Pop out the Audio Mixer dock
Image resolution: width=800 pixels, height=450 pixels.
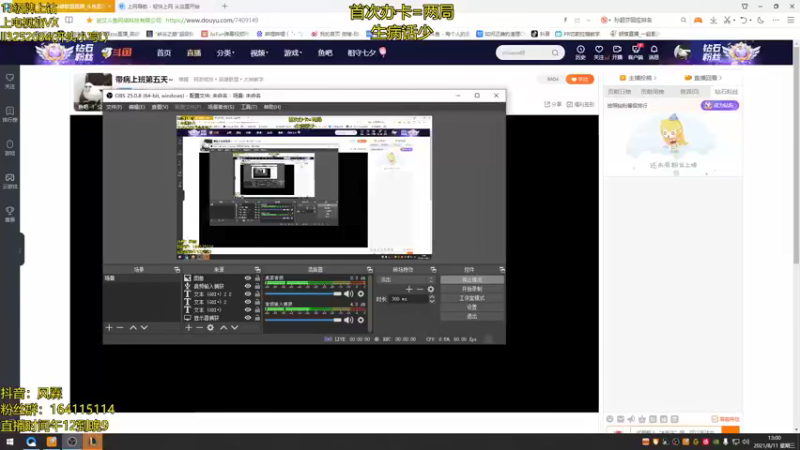[x=369, y=269]
